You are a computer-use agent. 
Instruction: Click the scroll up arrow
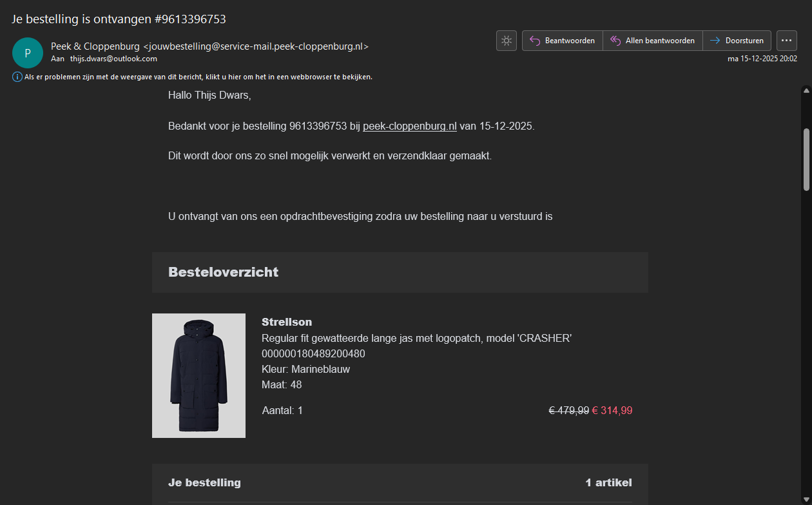806,91
